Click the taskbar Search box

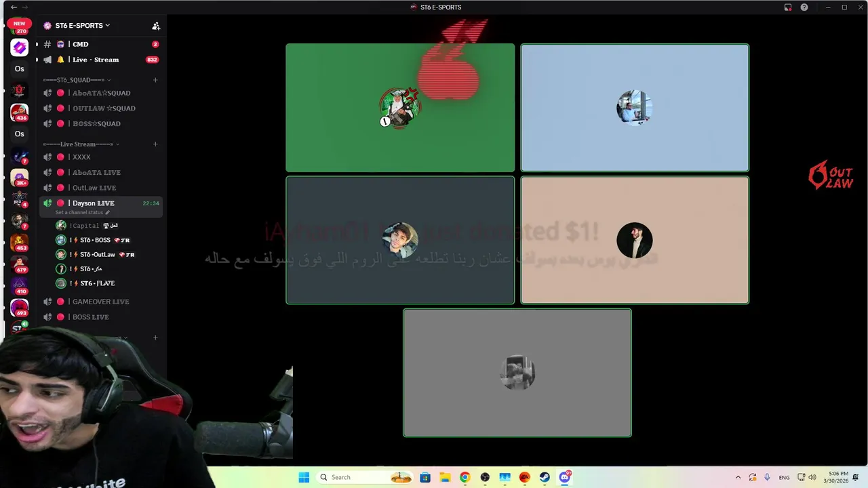click(365, 477)
